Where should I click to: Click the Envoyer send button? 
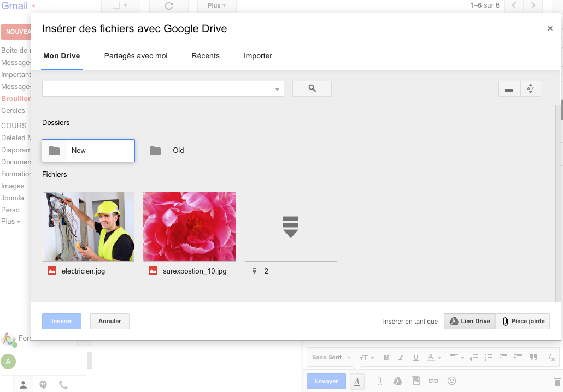point(326,381)
